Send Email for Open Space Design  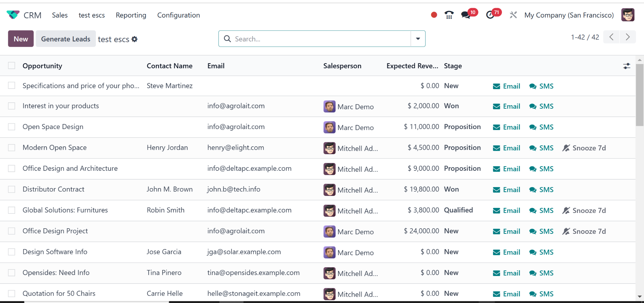coord(507,127)
